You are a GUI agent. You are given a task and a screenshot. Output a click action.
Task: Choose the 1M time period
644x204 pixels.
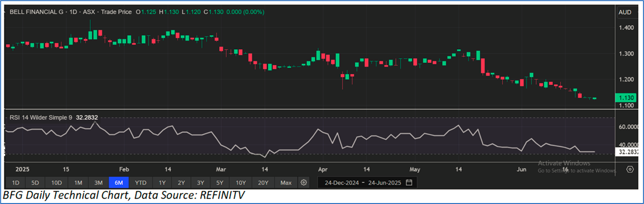click(x=78, y=183)
